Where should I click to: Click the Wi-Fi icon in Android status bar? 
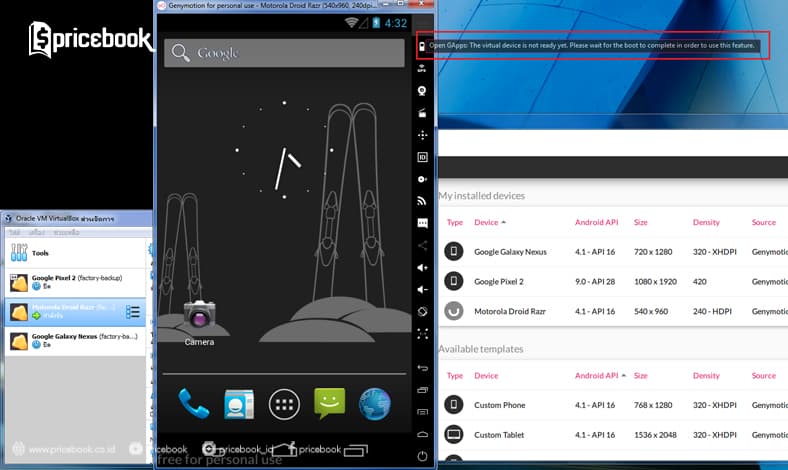tap(351, 23)
